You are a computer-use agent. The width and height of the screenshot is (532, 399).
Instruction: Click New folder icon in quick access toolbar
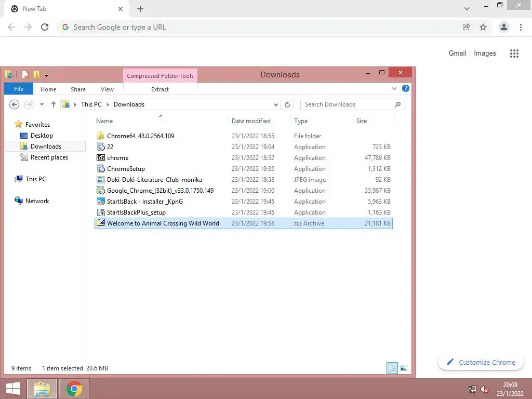tap(36, 75)
